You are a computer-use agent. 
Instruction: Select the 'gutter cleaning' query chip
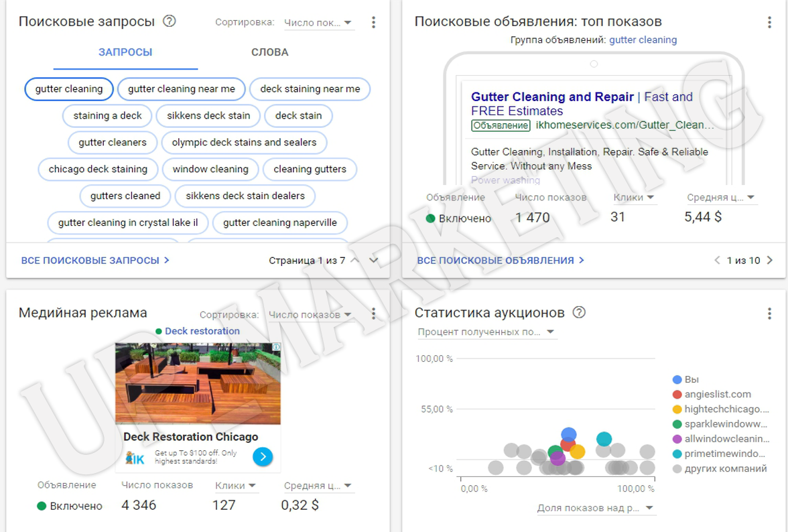69,89
